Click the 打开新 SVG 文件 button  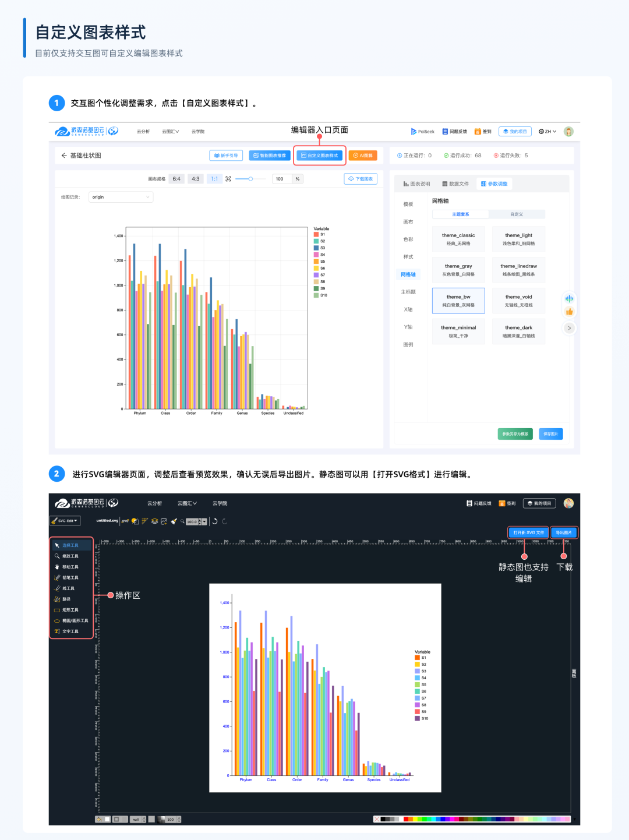pyautogui.click(x=529, y=532)
